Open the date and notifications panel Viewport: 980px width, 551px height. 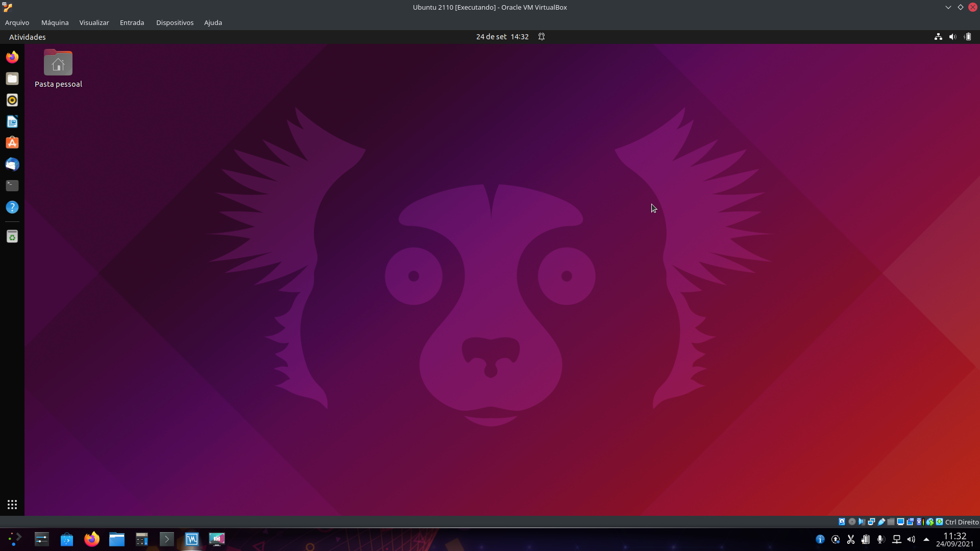coord(502,37)
